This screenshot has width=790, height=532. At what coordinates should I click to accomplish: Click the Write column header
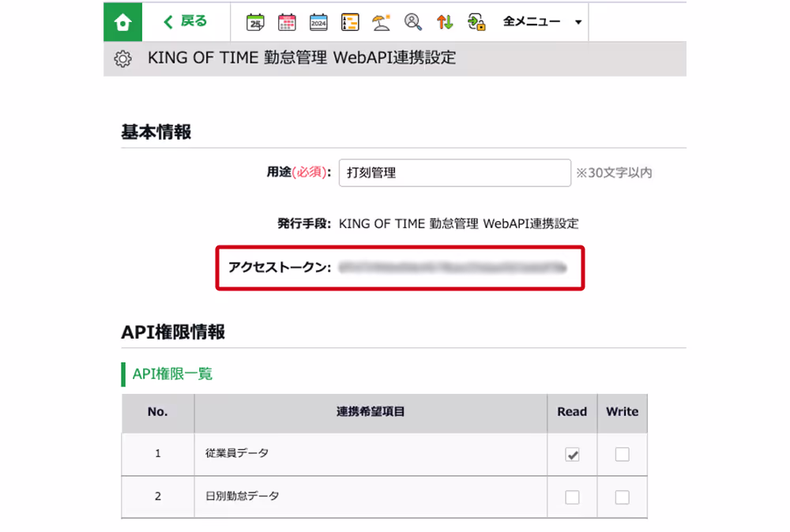pos(623,412)
